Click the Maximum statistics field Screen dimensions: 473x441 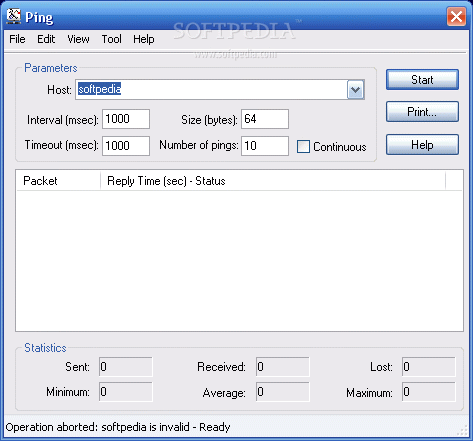pyautogui.click(x=429, y=392)
